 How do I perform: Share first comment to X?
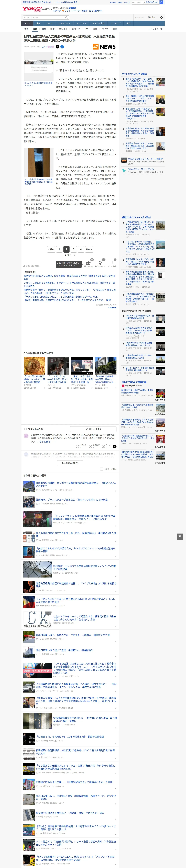(115, 446)
